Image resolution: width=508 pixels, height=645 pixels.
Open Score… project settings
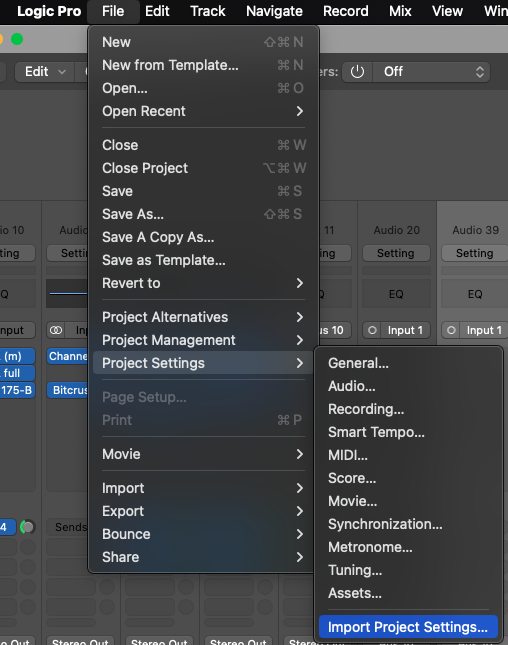pos(408,478)
